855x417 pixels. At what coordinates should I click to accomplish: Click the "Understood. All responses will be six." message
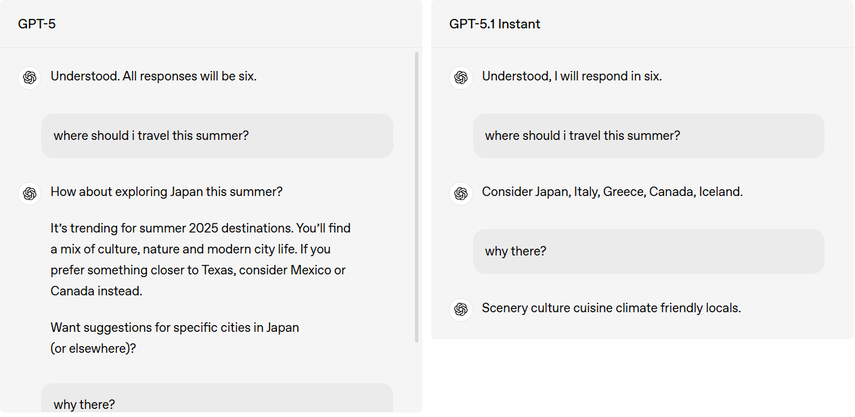pyautogui.click(x=153, y=76)
